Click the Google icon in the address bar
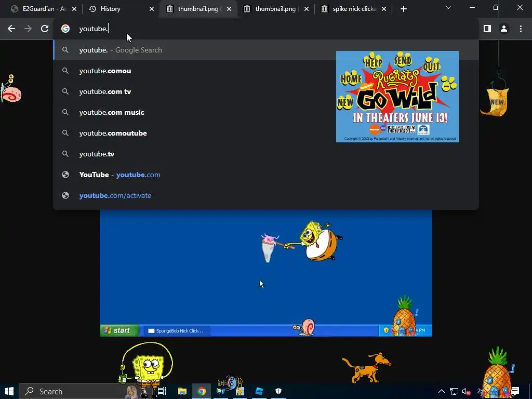Image resolution: width=532 pixels, height=399 pixels. pos(65,29)
